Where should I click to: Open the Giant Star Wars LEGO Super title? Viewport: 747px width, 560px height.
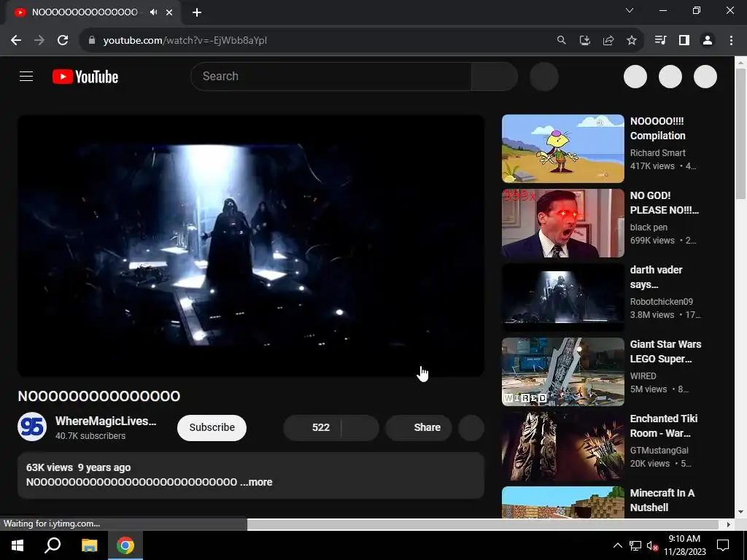point(665,351)
